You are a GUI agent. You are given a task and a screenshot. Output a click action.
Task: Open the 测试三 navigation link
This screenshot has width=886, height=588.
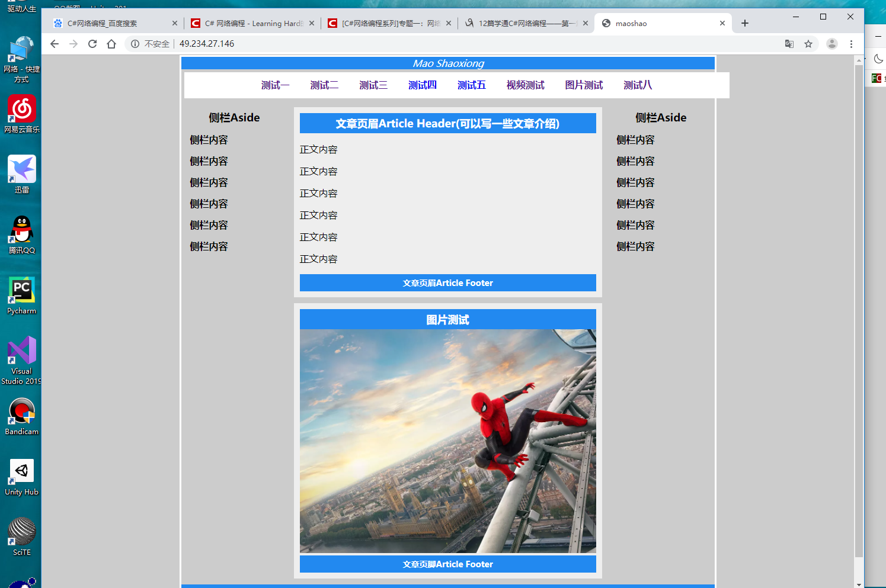tap(373, 85)
